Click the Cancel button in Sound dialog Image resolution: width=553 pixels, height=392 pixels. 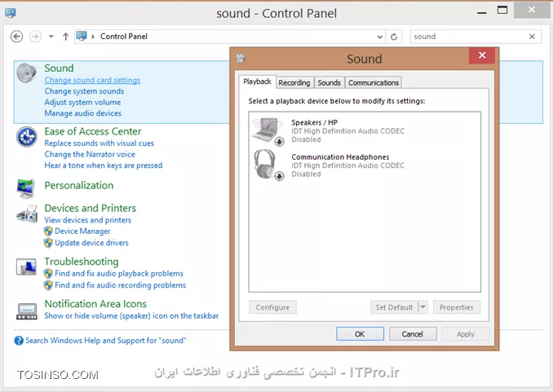[x=413, y=334]
